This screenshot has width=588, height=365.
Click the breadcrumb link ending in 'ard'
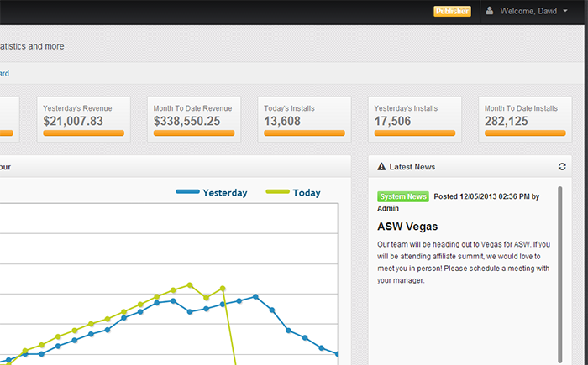coord(4,74)
